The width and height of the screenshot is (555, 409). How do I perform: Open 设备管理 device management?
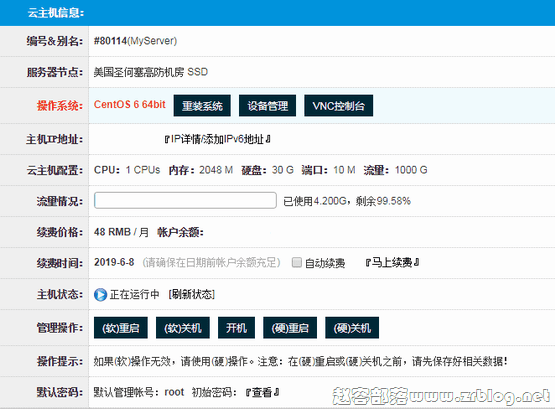pos(268,105)
